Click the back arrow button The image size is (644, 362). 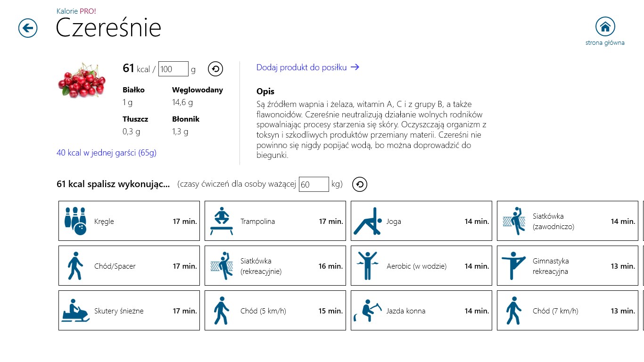tap(28, 28)
